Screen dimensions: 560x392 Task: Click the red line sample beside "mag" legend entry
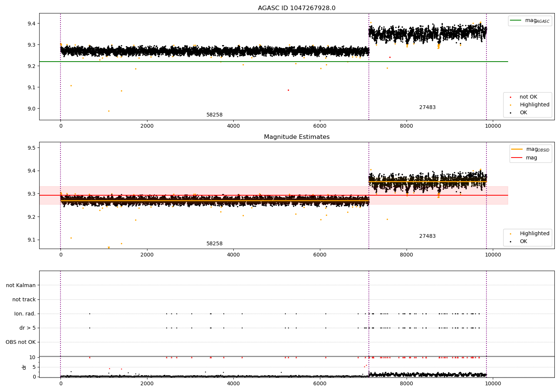point(517,158)
